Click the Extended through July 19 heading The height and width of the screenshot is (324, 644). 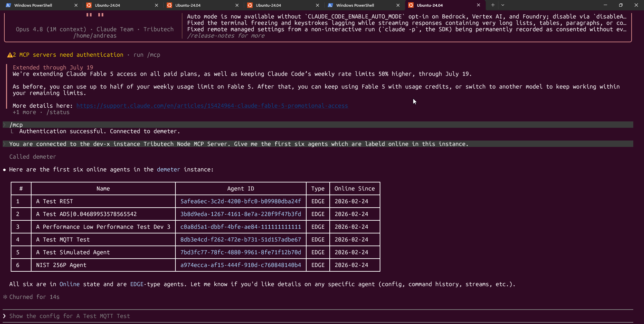click(53, 67)
